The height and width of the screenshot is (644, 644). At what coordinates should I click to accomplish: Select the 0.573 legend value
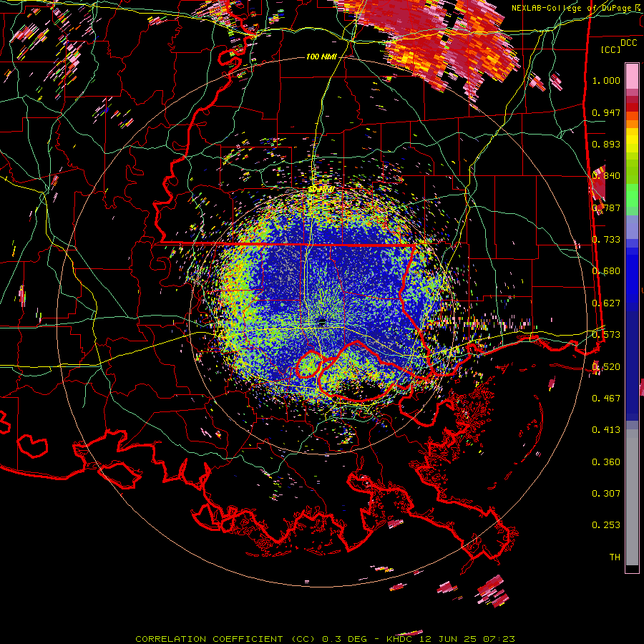pyautogui.click(x=606, y=335)
